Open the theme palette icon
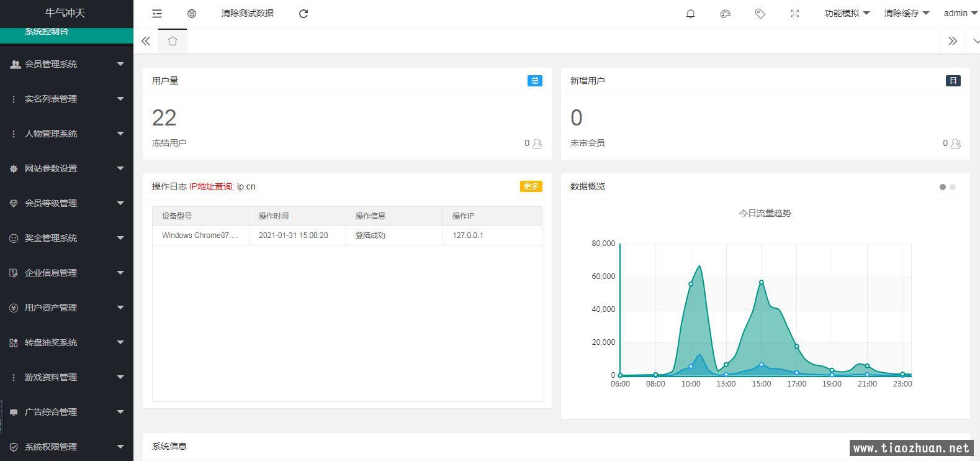 726,13
